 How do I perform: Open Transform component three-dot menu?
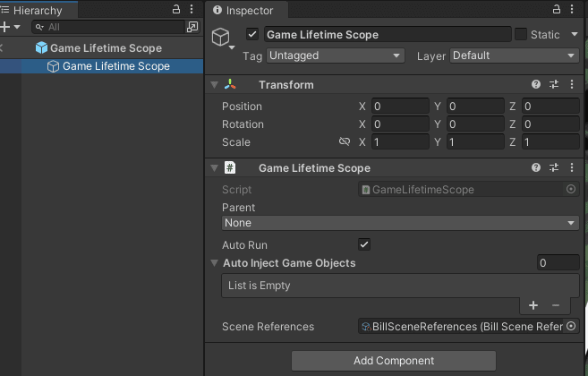click(572, 84)
